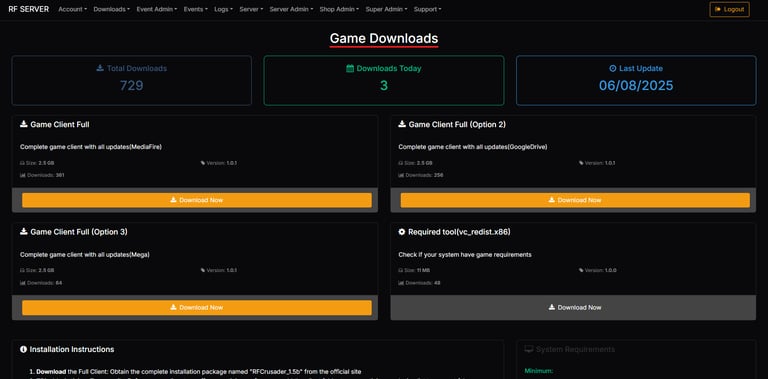The width and height of the screenshot is (768, 379).
Task: Click the Game Downloads page heading
Action: click(x=384, y=38)
